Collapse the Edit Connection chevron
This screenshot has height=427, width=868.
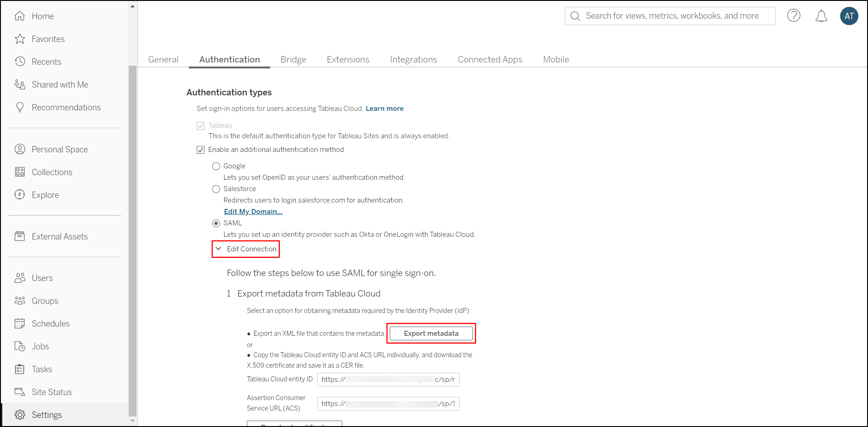(x=218, y=249)
